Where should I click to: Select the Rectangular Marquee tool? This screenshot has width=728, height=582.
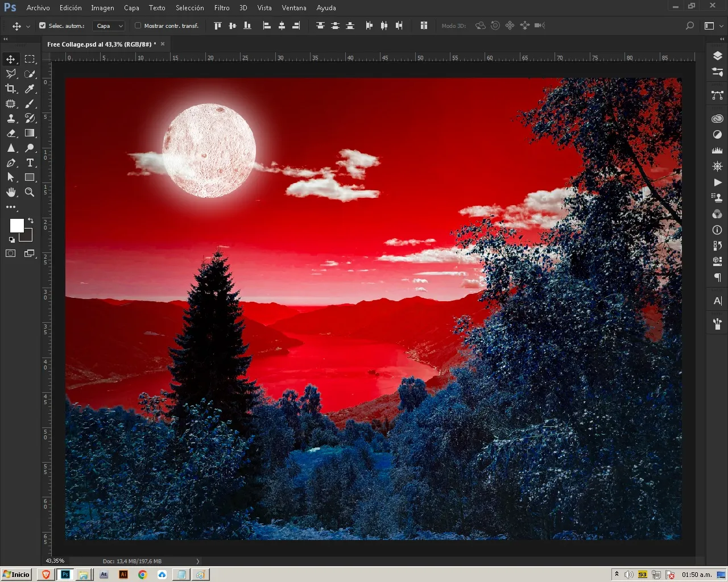[30, 59]
